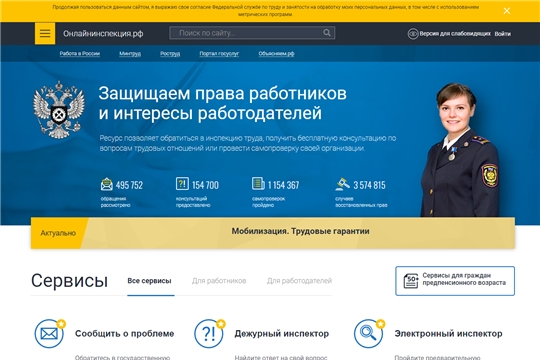Screen dimensions: 540x360
Task: Open the Электронный инспектор service
Action: click(448, 333)
